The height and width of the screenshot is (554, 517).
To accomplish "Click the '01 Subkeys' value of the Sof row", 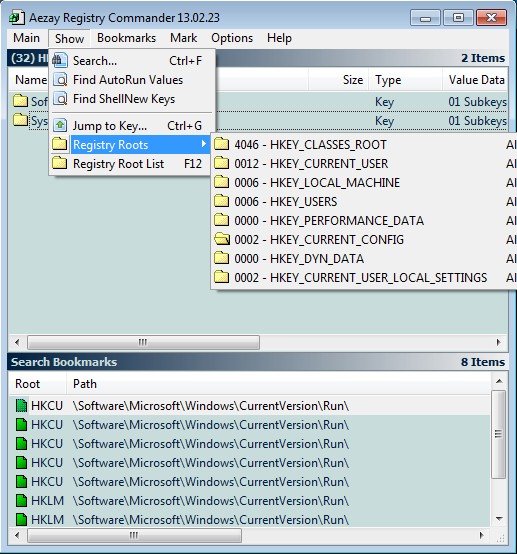I will [477, 102].
